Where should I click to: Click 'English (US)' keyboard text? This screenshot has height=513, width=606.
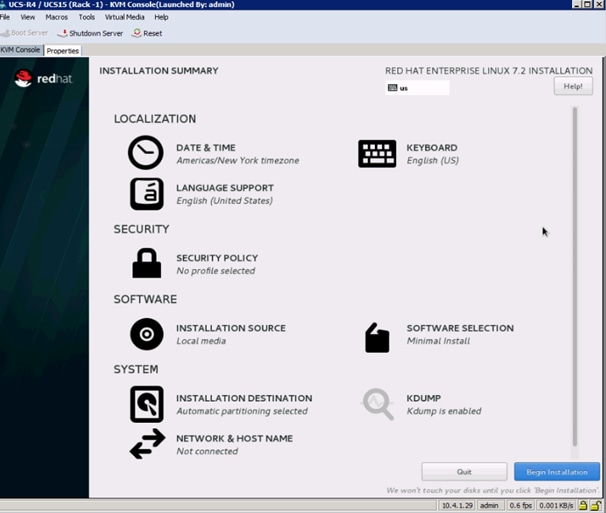coord(432,160)
